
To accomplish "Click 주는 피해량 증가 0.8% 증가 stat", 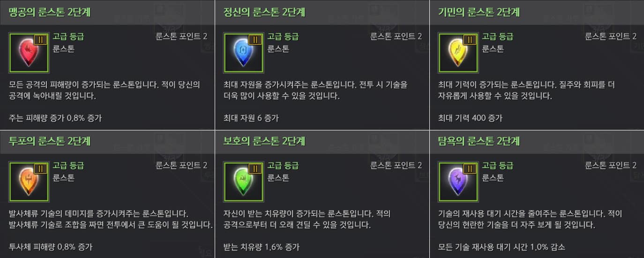I will 55,118.
